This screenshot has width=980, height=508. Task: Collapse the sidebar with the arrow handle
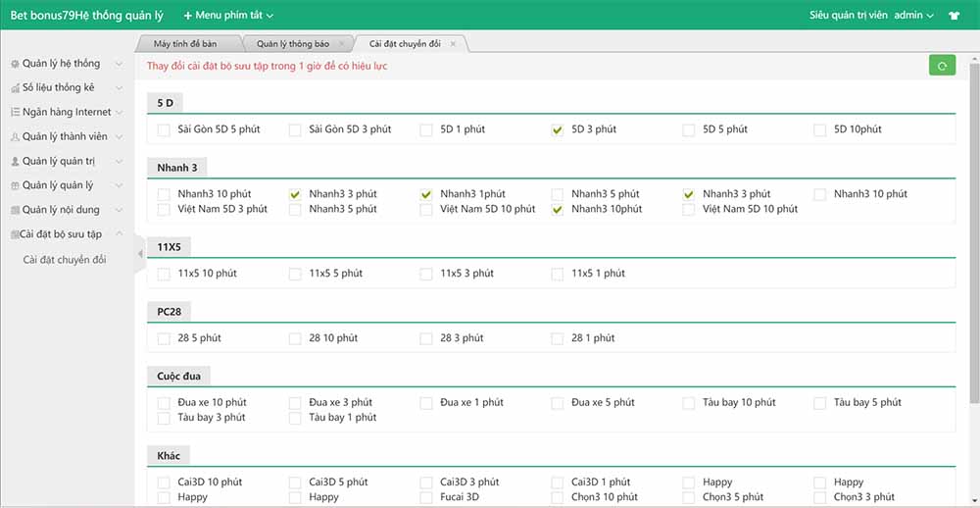140,253
